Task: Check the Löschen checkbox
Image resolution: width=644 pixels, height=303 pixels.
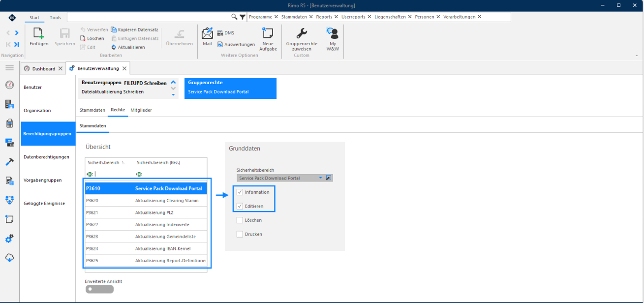Action: click(240, 220)
